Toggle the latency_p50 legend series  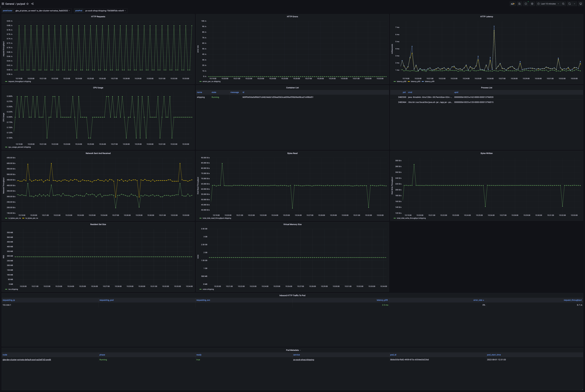pyautogui.click(x=401, y=81)
